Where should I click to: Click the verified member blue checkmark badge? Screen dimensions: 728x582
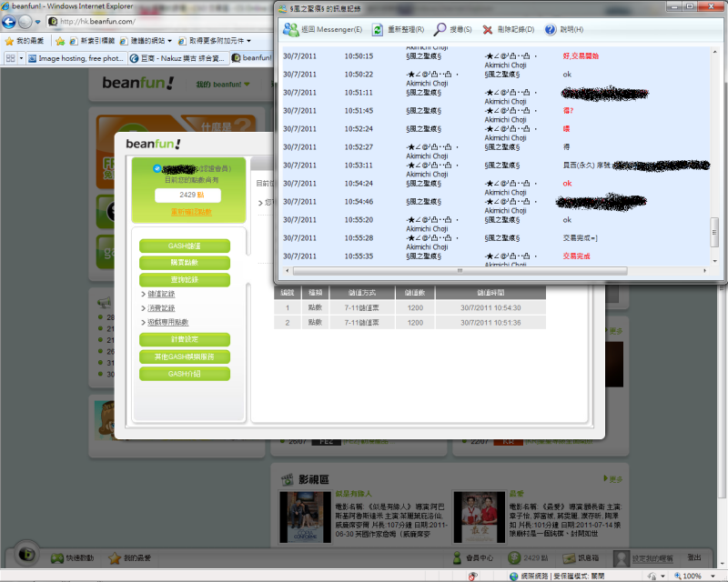(157, 168)
